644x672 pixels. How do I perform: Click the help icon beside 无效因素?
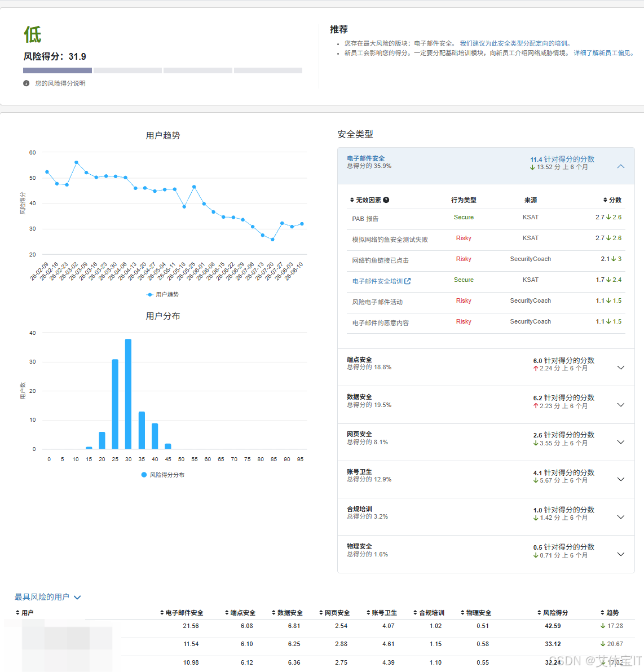(x=386, y=200)
